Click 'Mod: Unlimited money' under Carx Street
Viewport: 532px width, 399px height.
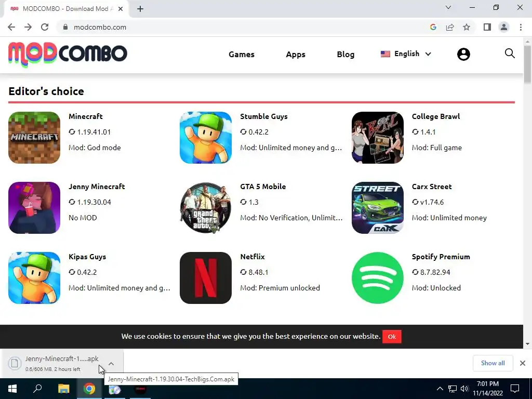pyautogui.click(x=449, y=218)
